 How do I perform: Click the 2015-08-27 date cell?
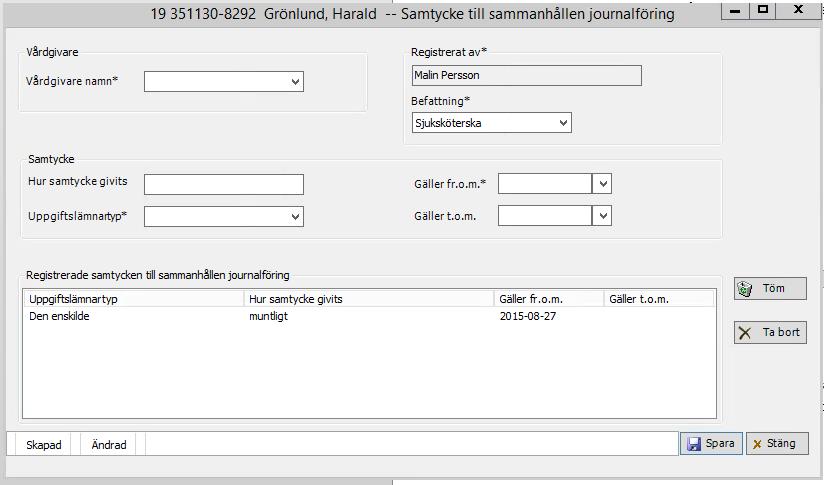pos(528,316)
